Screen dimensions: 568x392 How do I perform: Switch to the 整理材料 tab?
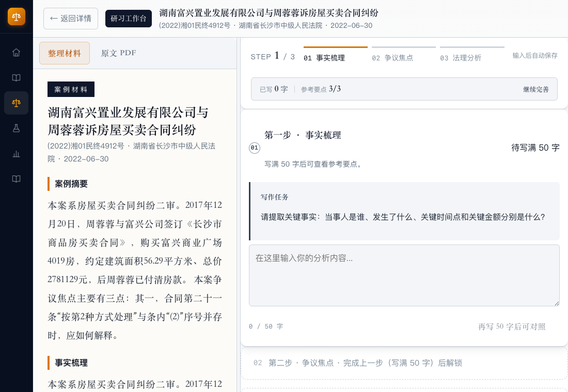pos(65,53)
